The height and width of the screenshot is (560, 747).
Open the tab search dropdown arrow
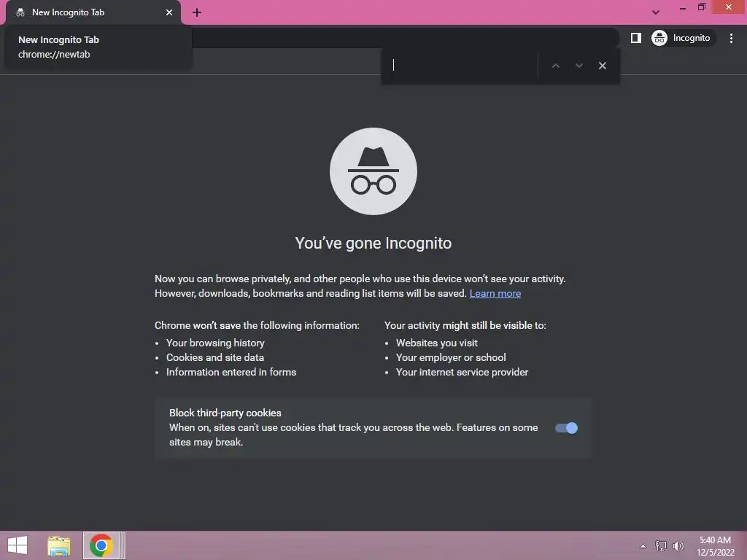pos(656,12)
